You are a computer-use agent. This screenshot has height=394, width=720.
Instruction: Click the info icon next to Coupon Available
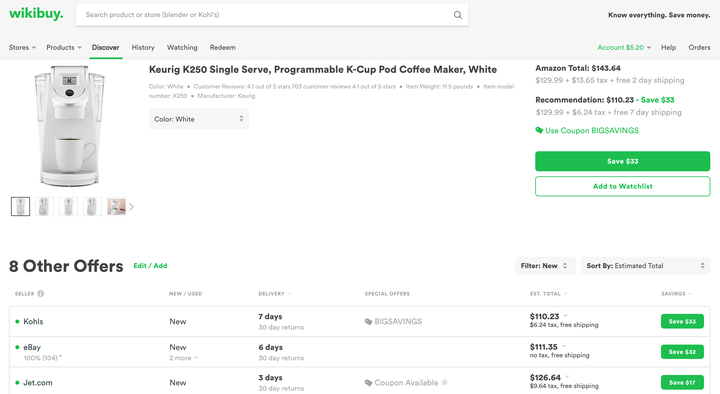pos(444,382)
